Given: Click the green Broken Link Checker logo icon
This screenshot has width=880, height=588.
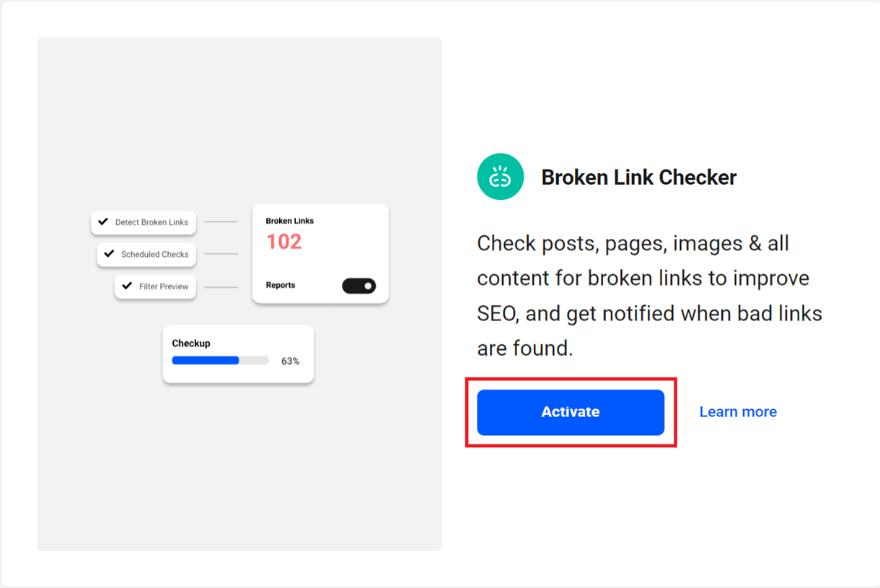Looking at the screenshot, I should click(500, 177).
